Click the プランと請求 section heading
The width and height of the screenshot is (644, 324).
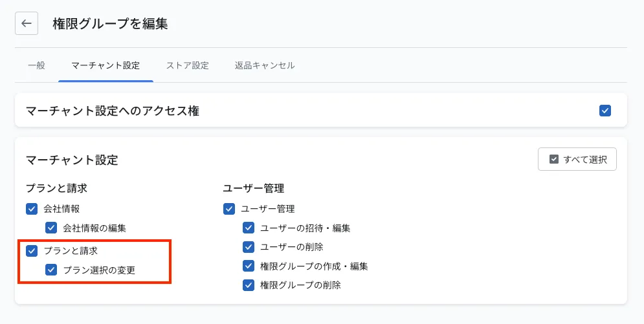[57, 188]
